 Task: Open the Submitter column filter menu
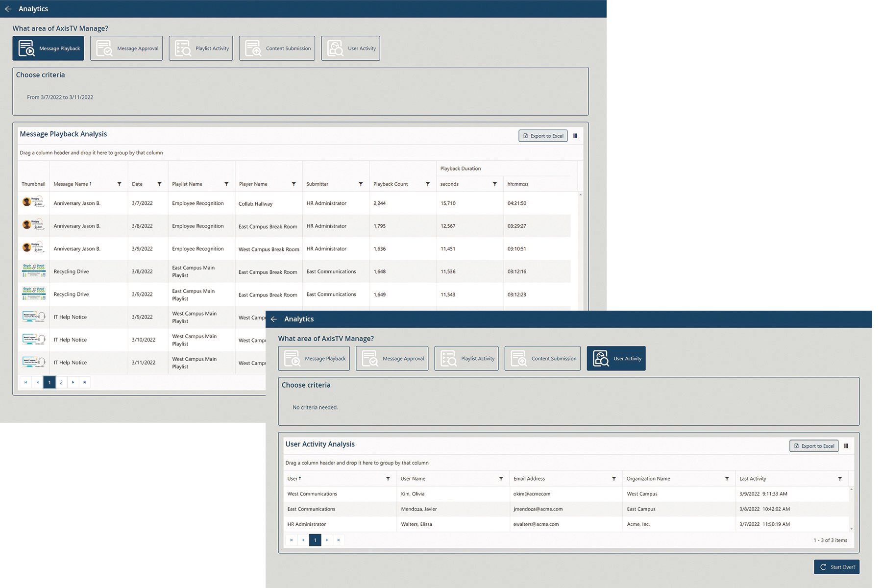click(x=361, y=184)
